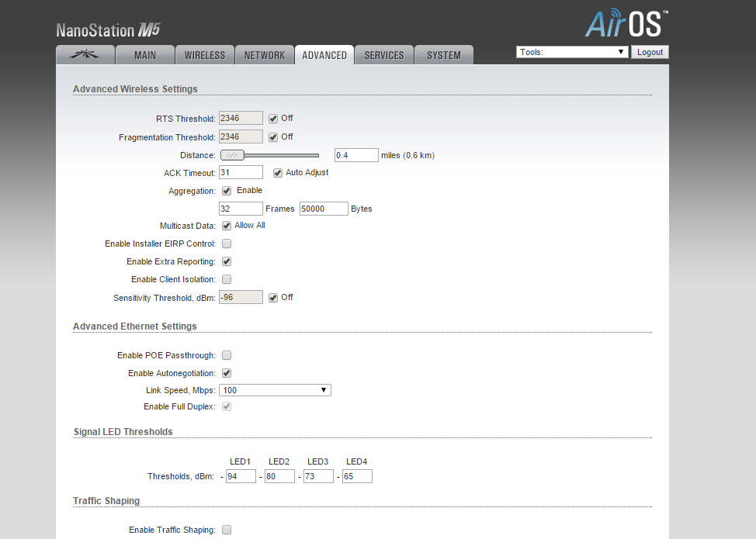Toggle RTS Threshold Off checkbox

[x=273, y=119]
